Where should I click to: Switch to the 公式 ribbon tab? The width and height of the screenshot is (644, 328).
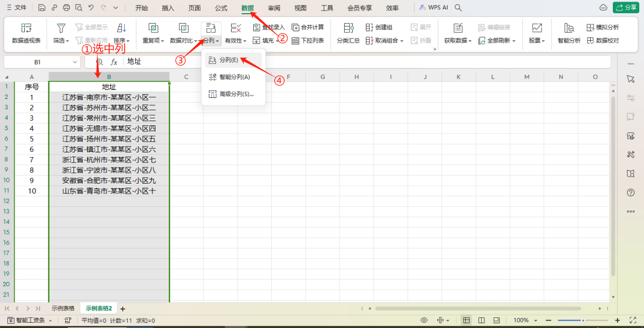(x=221, y=8)
